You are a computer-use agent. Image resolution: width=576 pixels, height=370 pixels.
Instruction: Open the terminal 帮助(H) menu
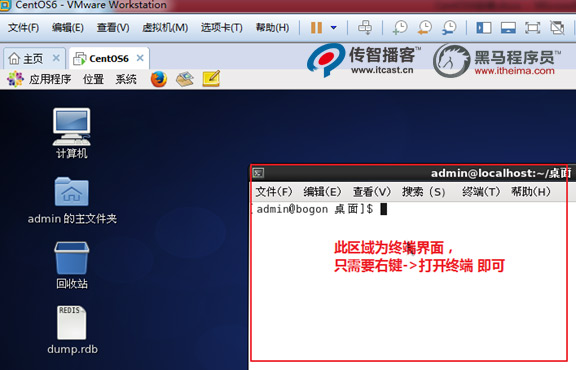click(x=530, y=192)
